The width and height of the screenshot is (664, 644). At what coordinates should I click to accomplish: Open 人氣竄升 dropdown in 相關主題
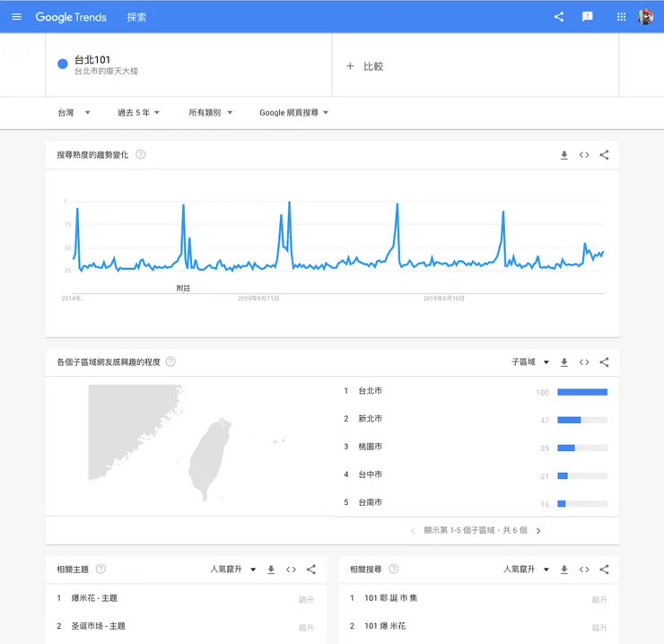tap(233, 569)
